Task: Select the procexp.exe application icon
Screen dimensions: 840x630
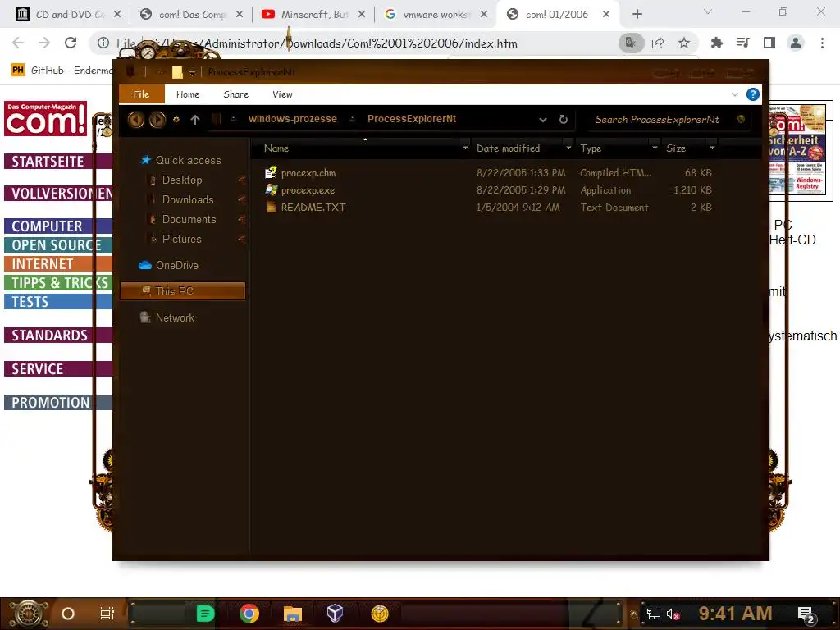Action: tap(271, 189)
